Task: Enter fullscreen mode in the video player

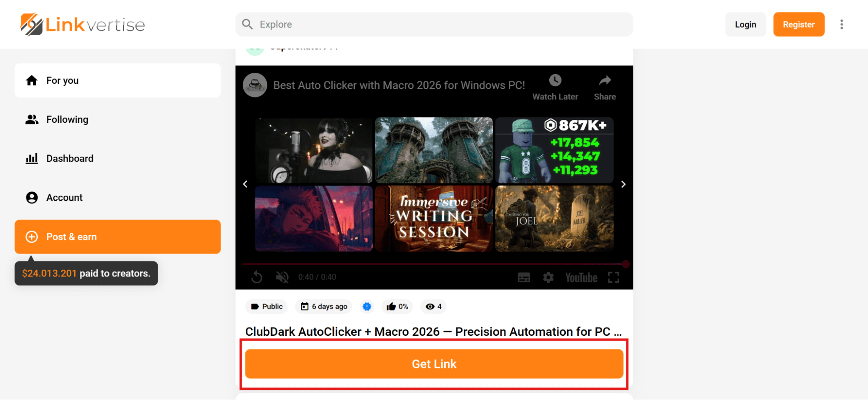Action: point(614,278)
